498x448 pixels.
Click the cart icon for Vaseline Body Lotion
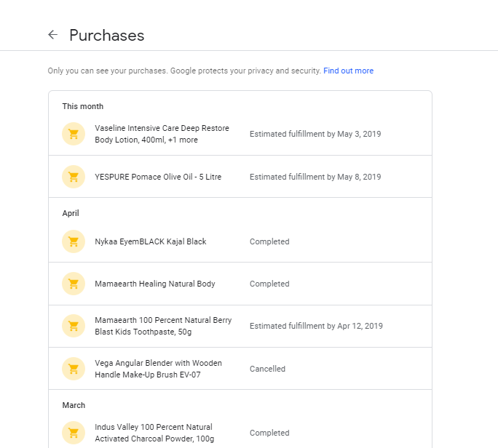74,134
